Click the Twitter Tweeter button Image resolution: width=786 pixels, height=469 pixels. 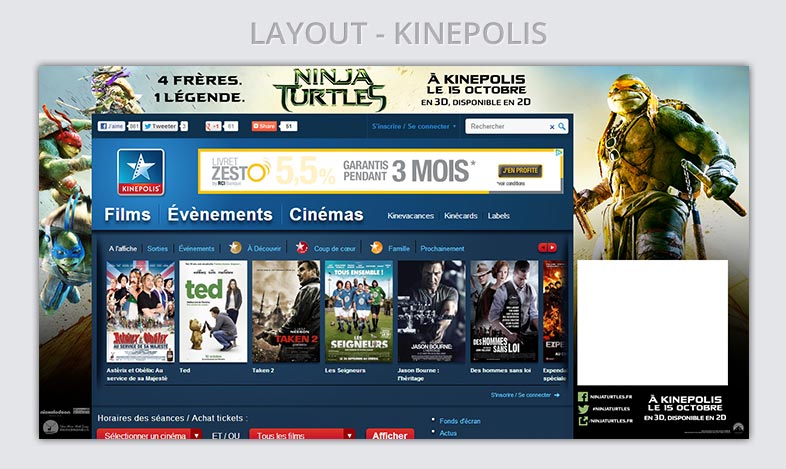point(160,127)
